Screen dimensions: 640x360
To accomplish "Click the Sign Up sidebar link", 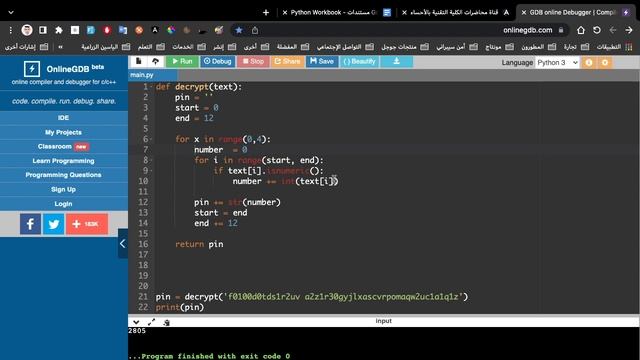I will tap(64, 189).
